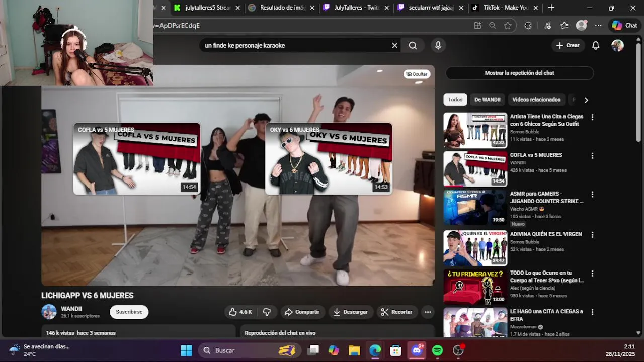Open Copilot Chat in the browser
The width and height of the screenshot is (644, 362).
pyautogui.click(x=624, y=26)
